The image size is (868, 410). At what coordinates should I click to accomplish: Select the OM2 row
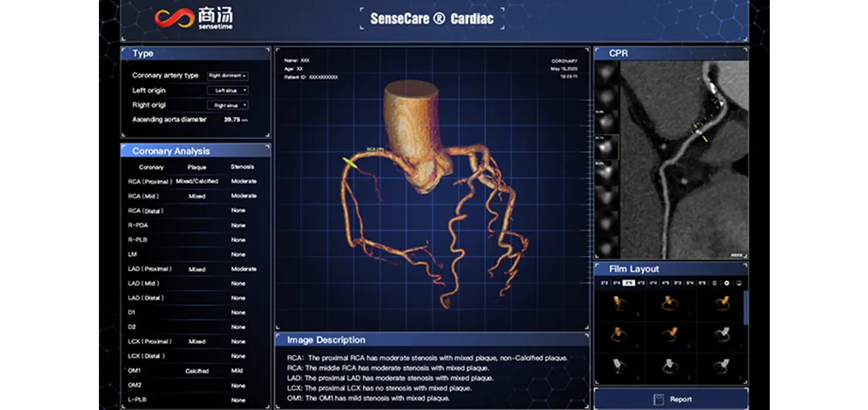195,386
